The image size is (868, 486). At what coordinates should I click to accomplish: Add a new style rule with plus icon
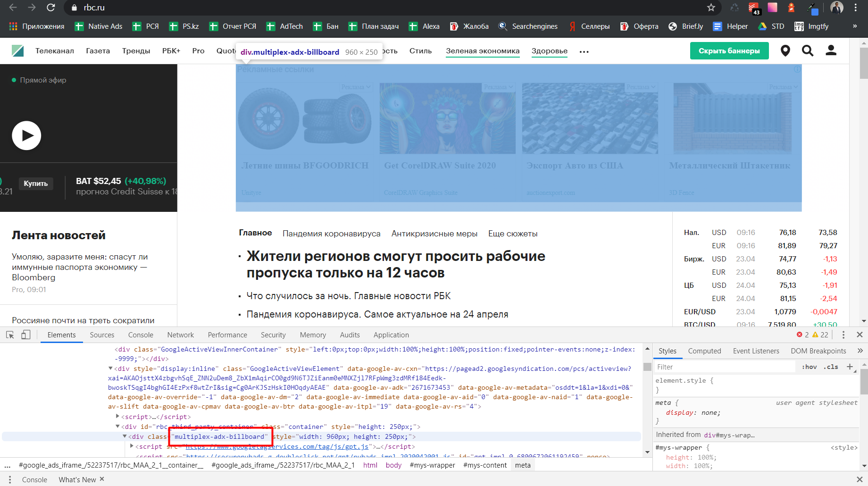pos(850,367)
